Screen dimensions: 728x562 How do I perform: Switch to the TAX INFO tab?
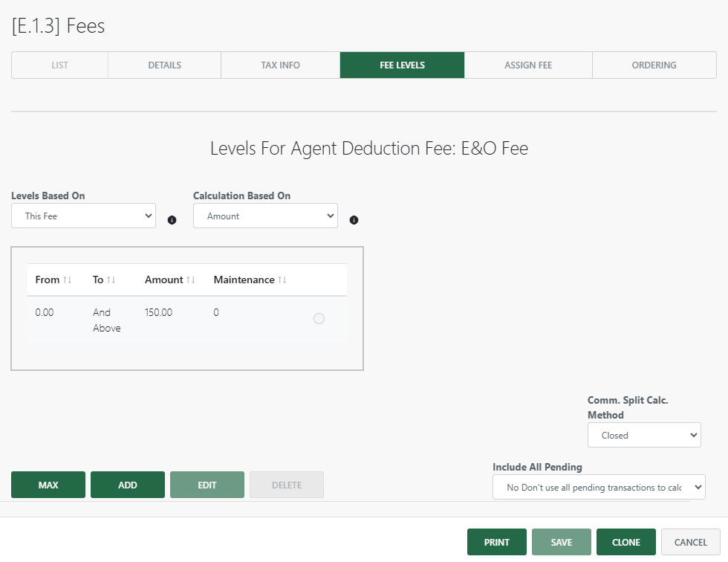click(280, 65)
